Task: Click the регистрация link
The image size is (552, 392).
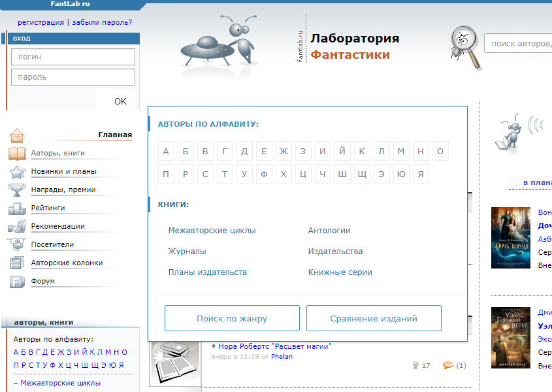Action: click(41, 22)
